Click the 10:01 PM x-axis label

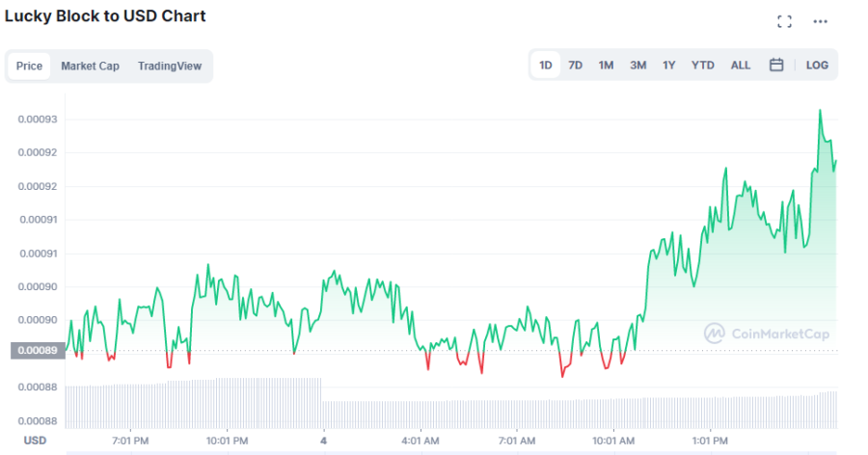click(227, 442)
